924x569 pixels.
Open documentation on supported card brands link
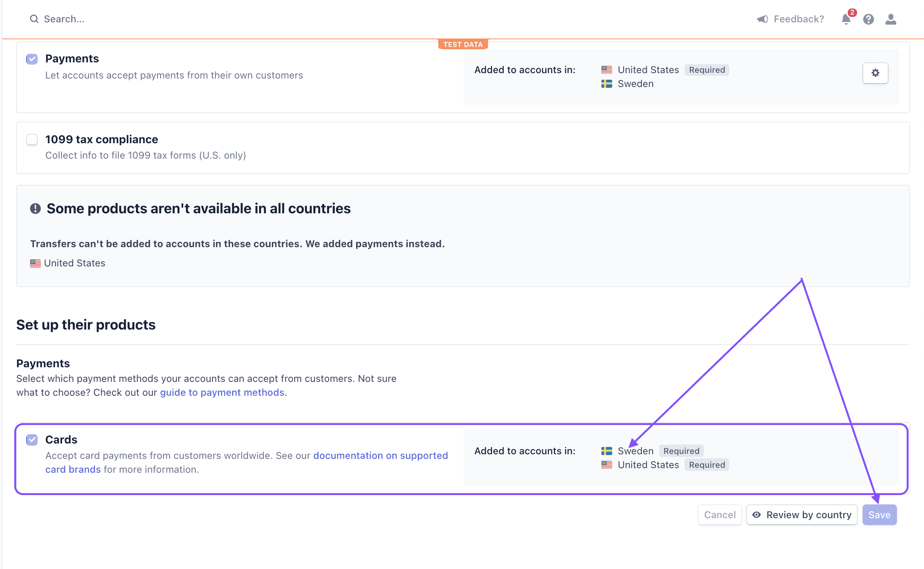tap(246, 462)
